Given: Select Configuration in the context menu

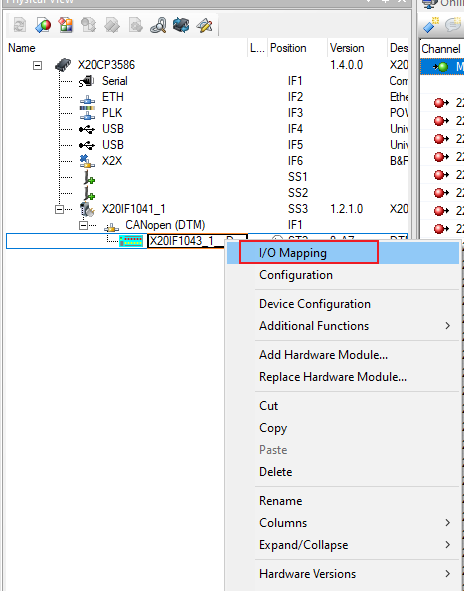Looking at the screenshot, I should [343, 275].
